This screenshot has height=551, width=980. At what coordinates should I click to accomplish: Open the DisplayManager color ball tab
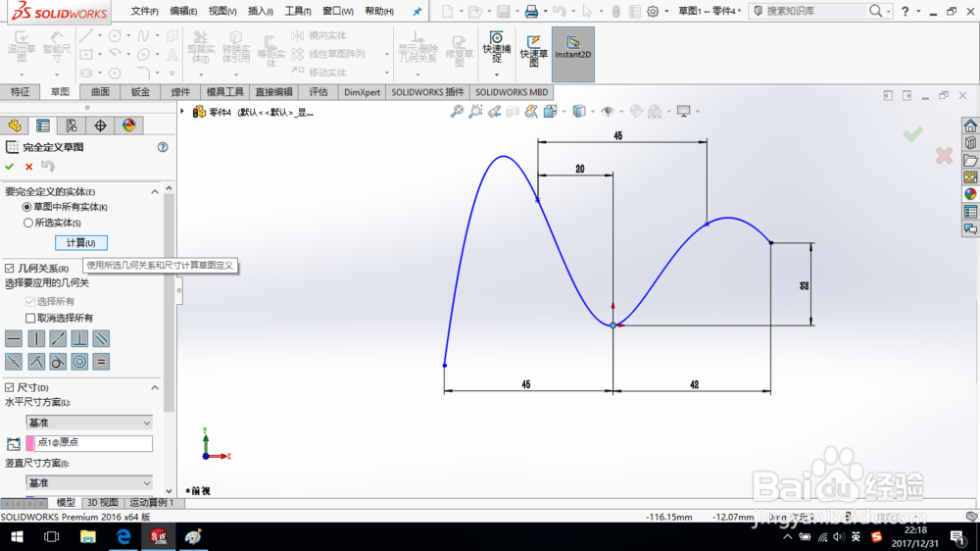(128, 125)
